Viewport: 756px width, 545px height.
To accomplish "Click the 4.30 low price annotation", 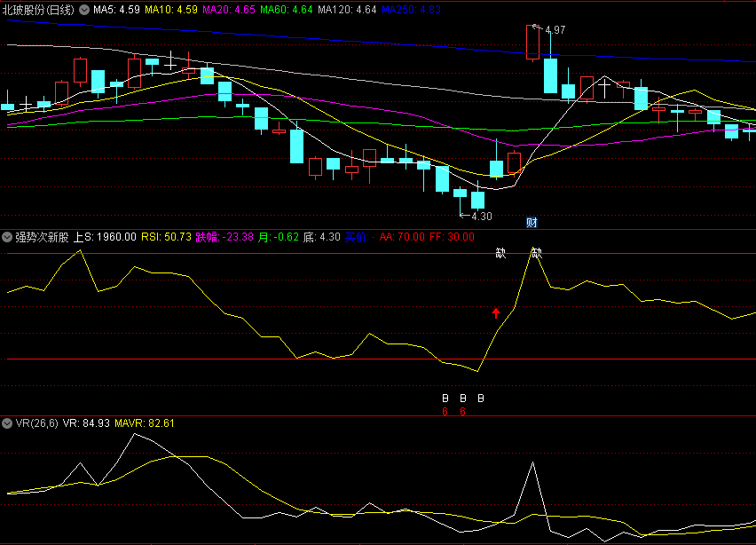I will [482, 217].
